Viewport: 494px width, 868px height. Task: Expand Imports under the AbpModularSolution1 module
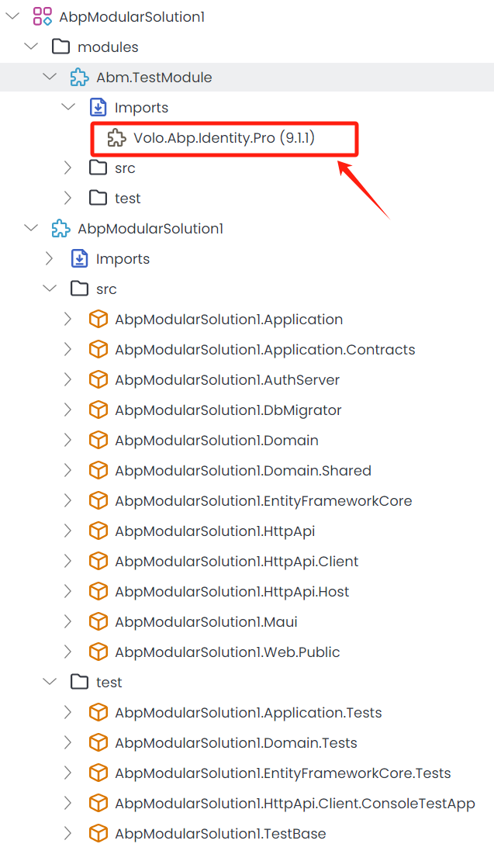[50, 258]
